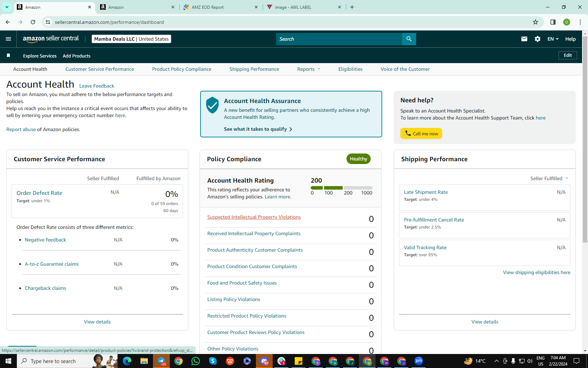Open Received Intellectual Property Complaints
Image resolution: width=588 pixels, height=368 pixels.
254,233
